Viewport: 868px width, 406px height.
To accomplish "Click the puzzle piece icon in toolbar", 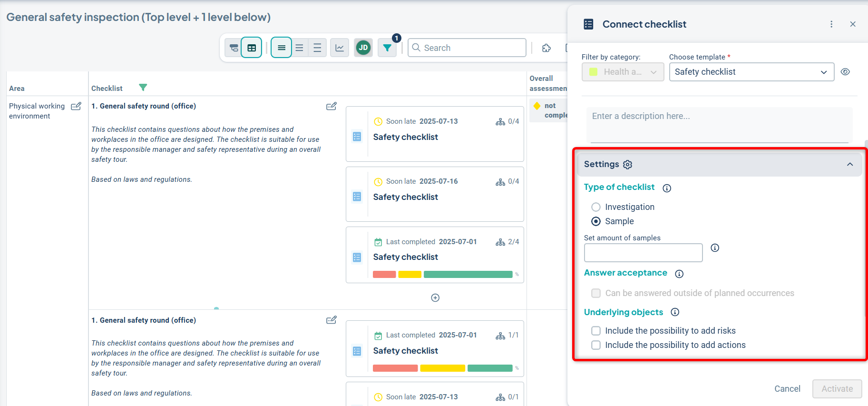I will pyautogui.click(x=546, y=48).
